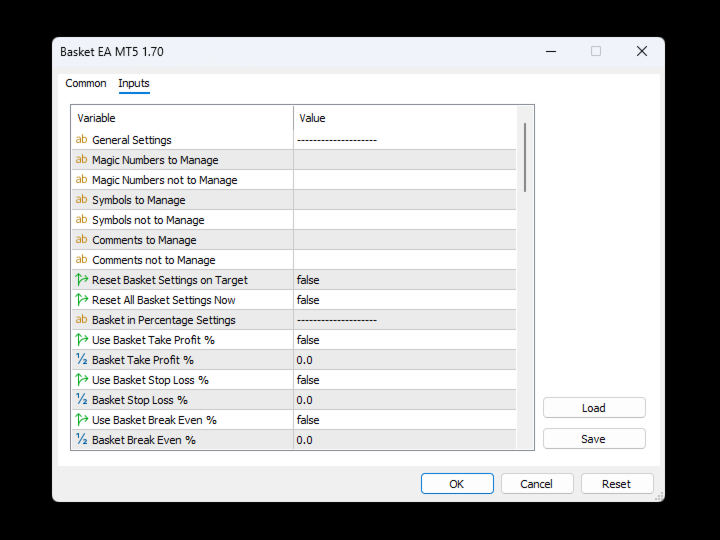
Task: Click the green arrow icon beside Reset Basket Settings on Target
Action: (82, 280)
